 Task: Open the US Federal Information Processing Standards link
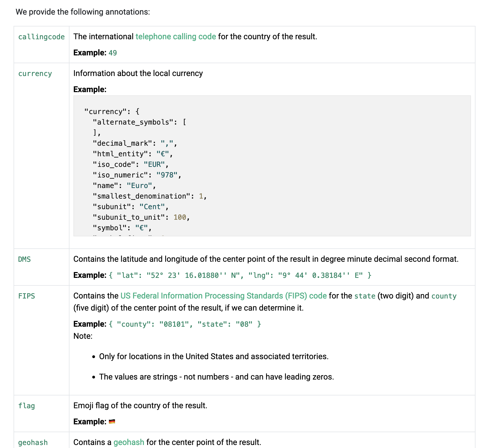224,296
